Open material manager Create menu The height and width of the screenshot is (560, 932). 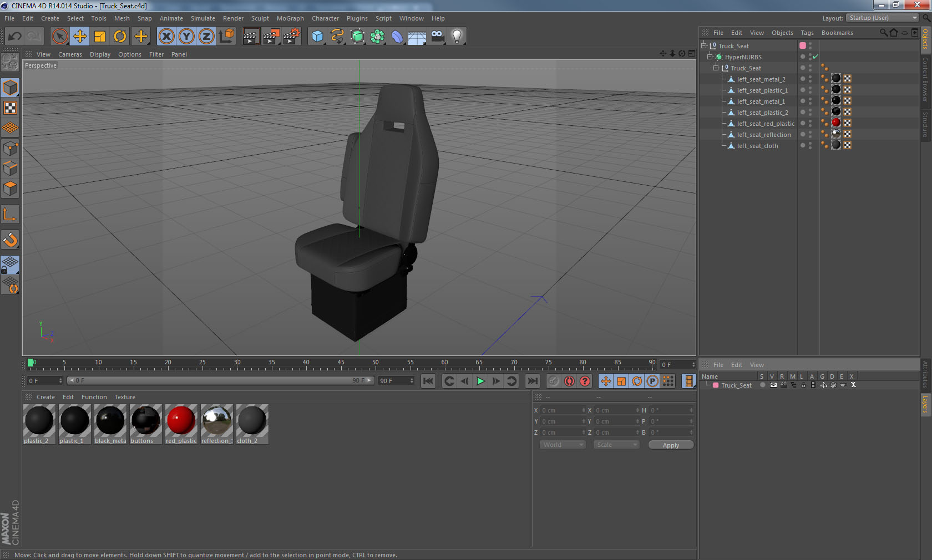(x=45, y=397)
